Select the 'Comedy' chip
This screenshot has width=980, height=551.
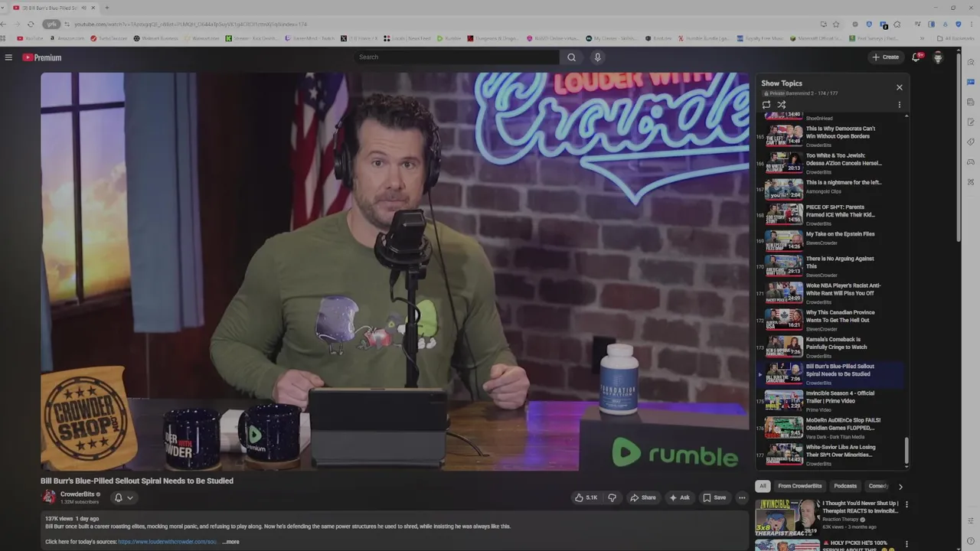878,486
